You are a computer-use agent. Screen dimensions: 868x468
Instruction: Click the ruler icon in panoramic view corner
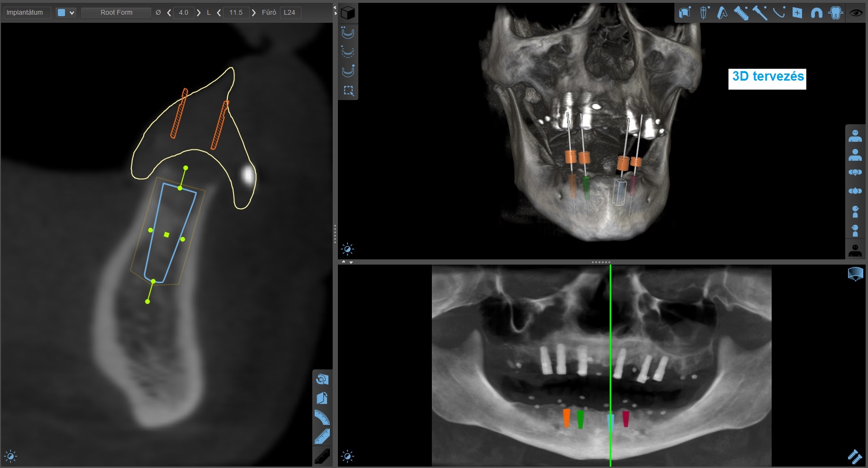[855, 457]
